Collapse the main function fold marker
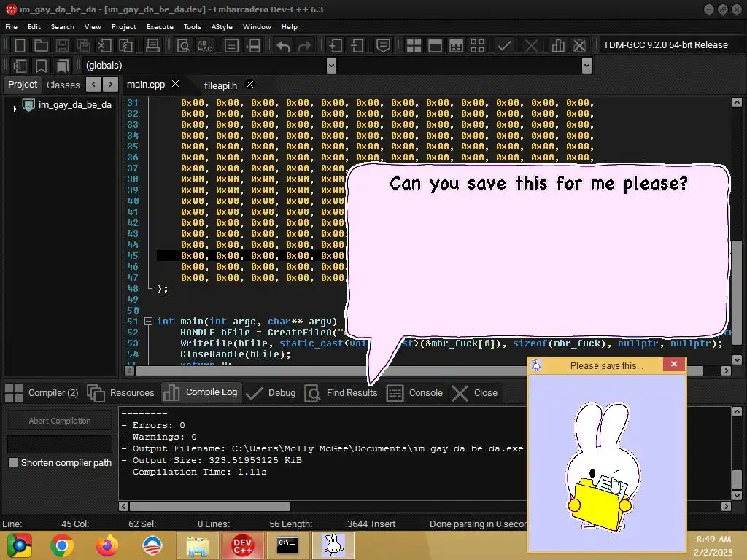The height and width of the screenshot is (560, 747). pos(148,322)
